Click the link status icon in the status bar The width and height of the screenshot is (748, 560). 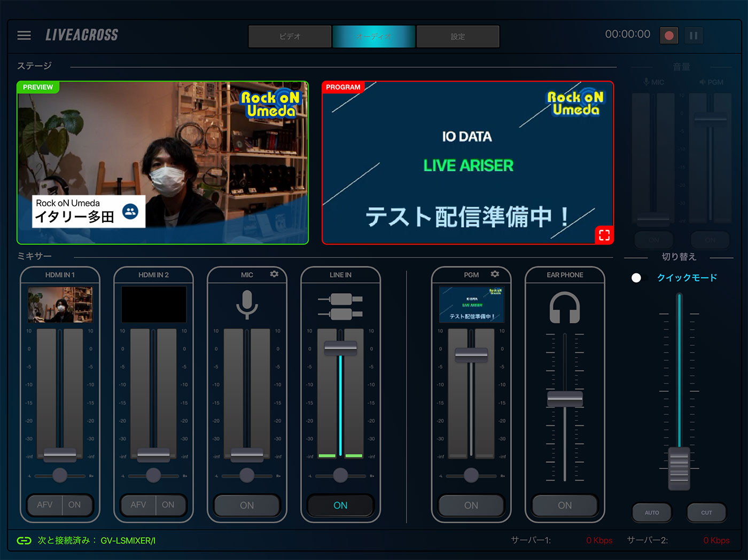pyautogui.click(x=24, y=541)
